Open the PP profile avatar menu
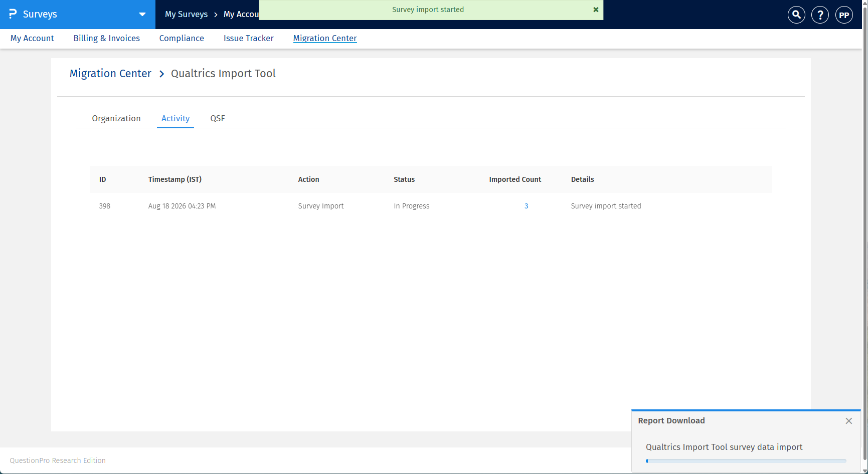868x474 pixels. (844, 15)
